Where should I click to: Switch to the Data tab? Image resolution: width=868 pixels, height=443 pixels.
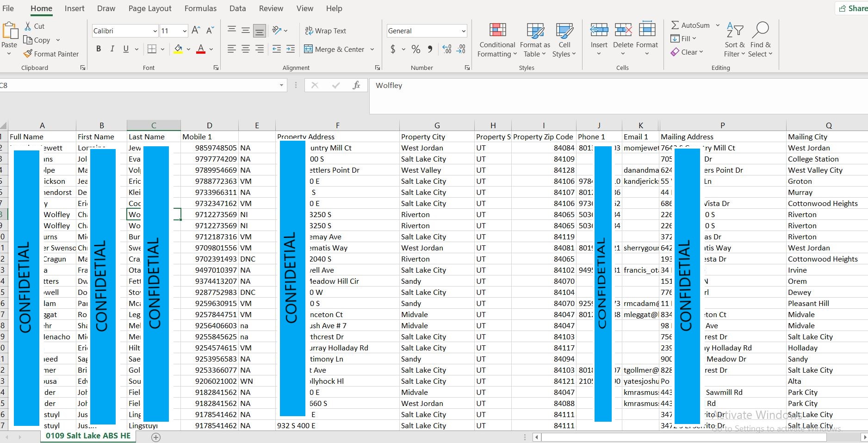(238, 8)
